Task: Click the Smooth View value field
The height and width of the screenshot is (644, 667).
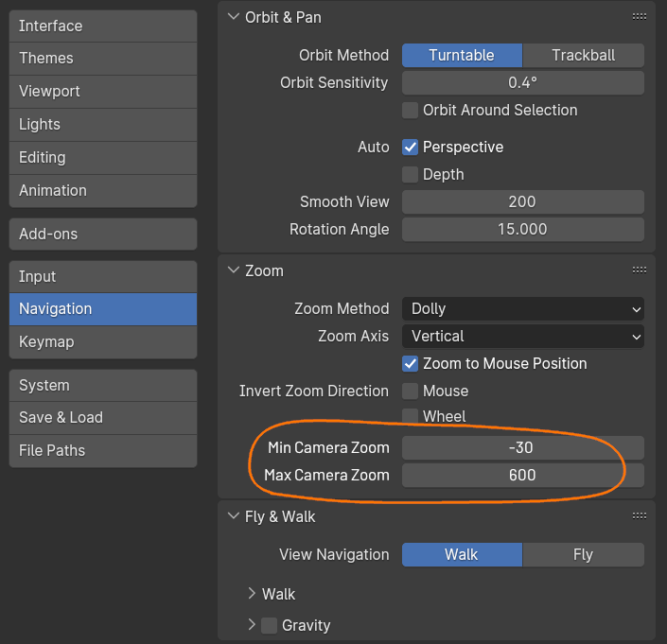Action: coord(523,202)
